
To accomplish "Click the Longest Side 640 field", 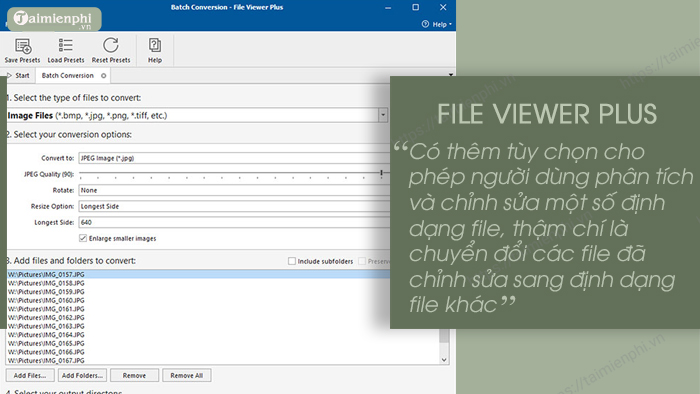I will pos(234,222).
